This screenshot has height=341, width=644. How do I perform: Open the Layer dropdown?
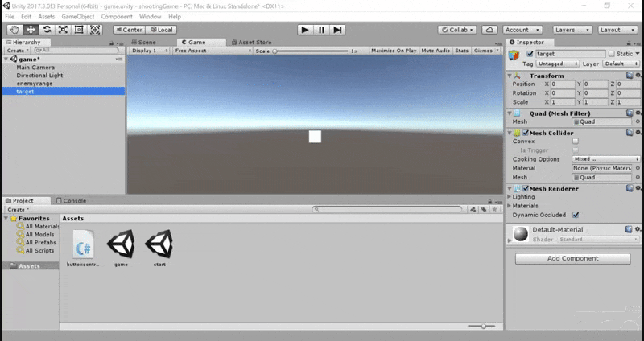click(621, 64)
